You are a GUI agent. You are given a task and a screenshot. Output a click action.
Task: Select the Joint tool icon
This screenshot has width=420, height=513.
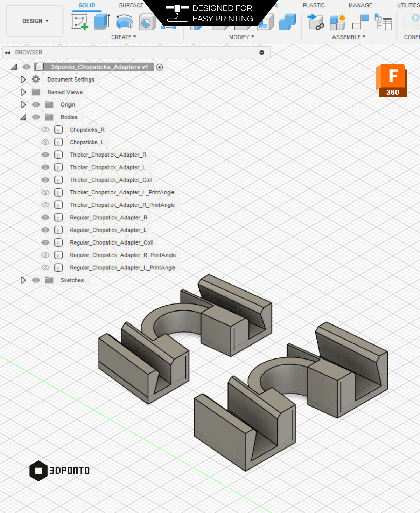tap(360, 22)
